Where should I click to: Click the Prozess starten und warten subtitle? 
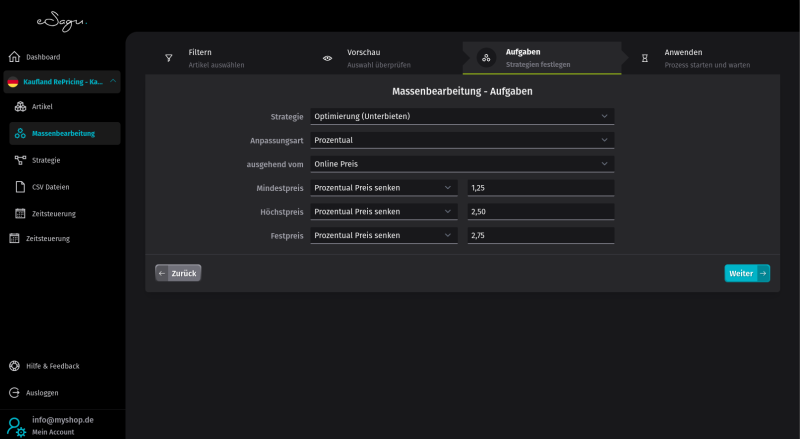click(x=707, y=65)
